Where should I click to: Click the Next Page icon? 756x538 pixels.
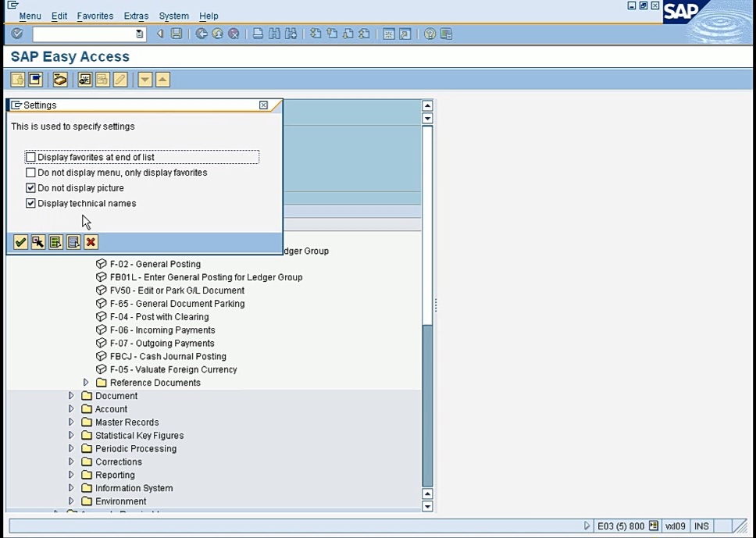pyautogui.click(x=348, y=34)
